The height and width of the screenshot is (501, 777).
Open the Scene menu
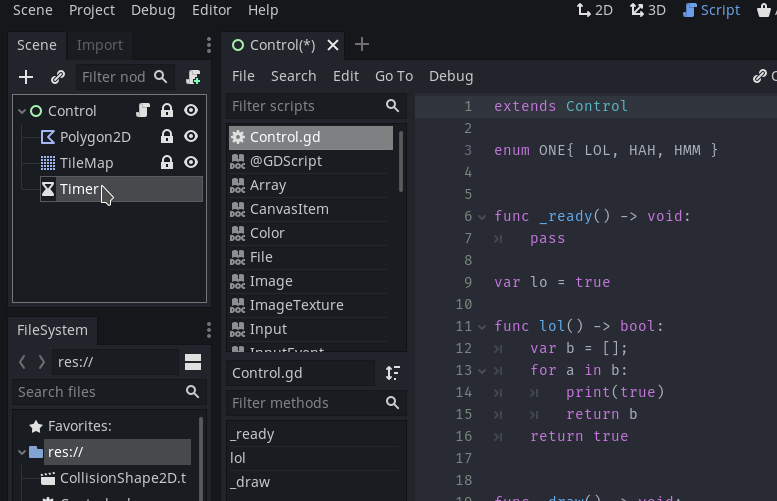click(x=33, y=10)
